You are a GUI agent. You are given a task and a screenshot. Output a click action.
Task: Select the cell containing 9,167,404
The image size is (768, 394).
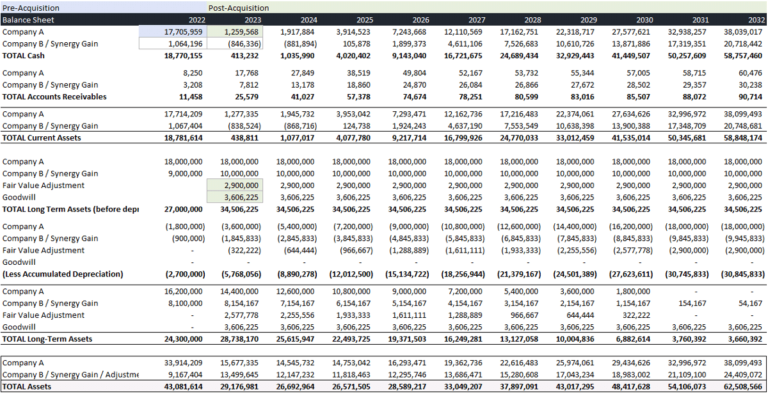coord(186,375)
